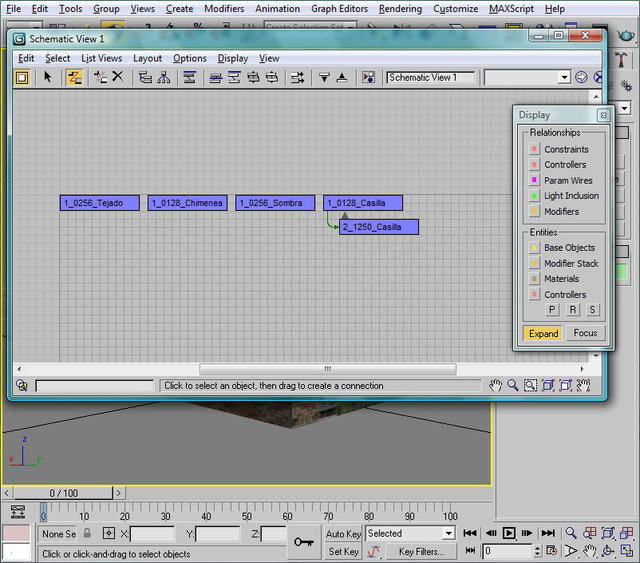Open the Layout menu in Schematic View
640x563 pixels.
147,58
